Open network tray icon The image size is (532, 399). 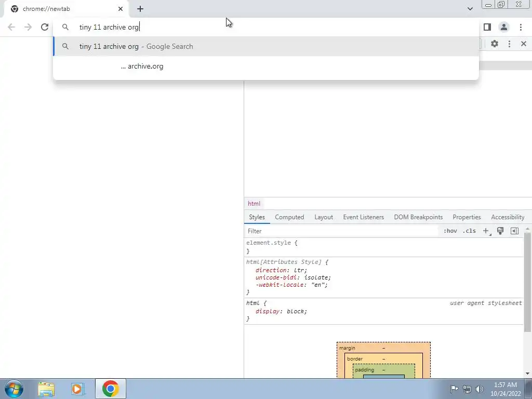467,389
